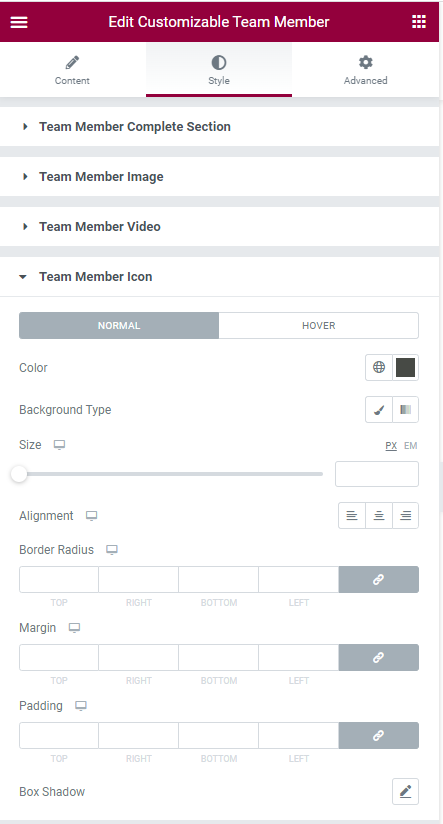Collapse Team Member Icon section
443x824 pixels.
219,276
